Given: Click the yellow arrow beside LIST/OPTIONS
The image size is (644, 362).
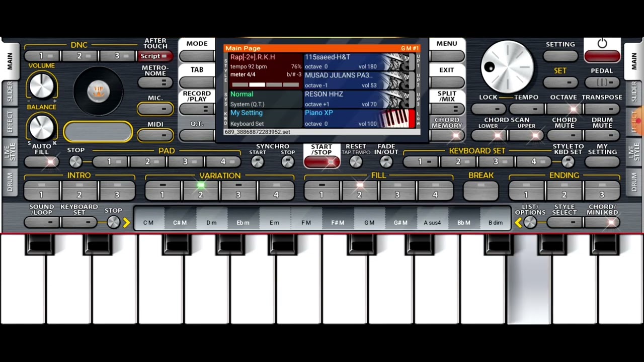Looking at the screenshot, I should click(x=518, y=222).
